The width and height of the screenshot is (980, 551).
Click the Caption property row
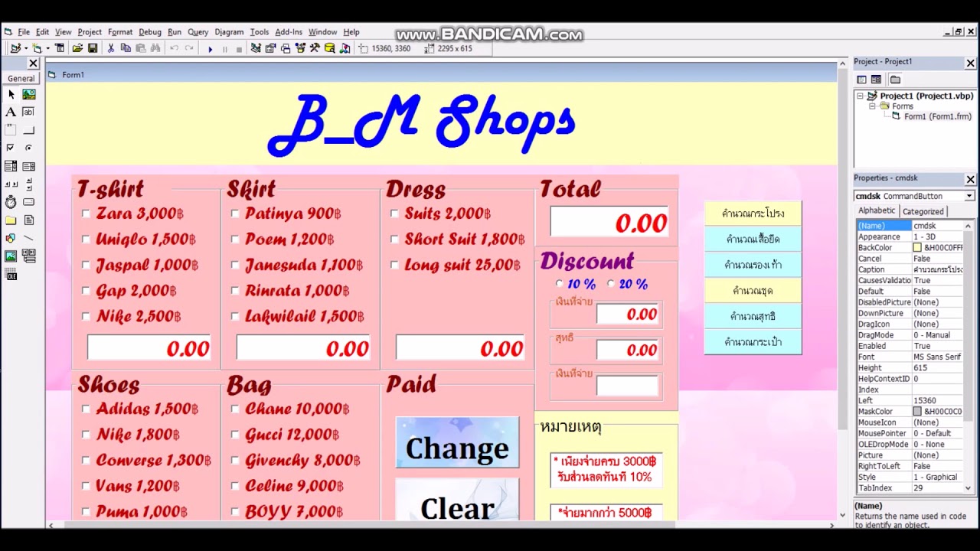point(911,270)
